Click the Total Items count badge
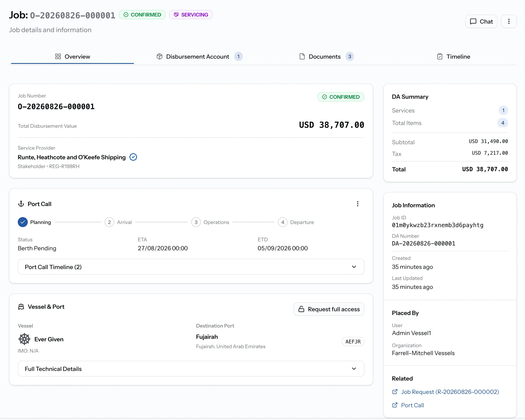525x420 pixels. pos(503,123)
